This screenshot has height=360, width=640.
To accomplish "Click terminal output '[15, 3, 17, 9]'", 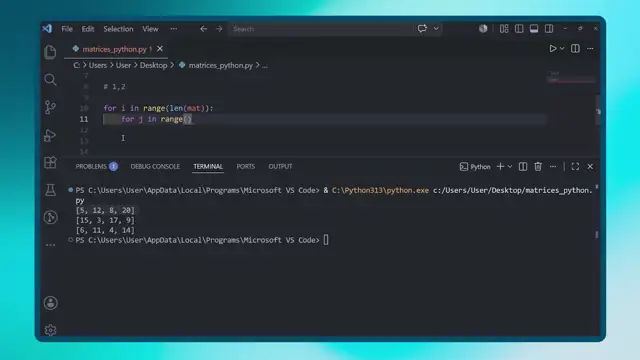I will 105,220.
